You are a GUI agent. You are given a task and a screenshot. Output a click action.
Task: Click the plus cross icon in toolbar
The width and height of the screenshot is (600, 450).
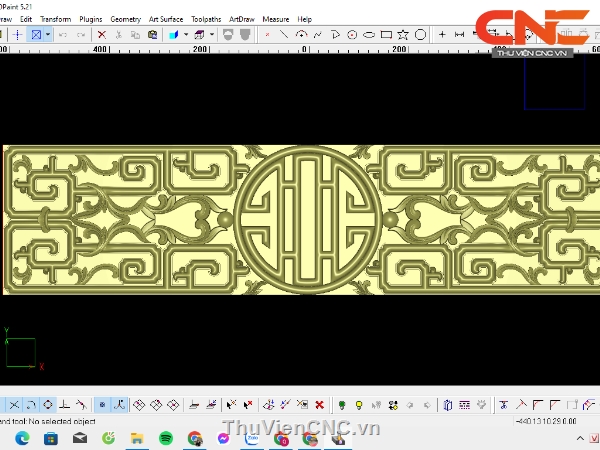click(x=442, y=35)
